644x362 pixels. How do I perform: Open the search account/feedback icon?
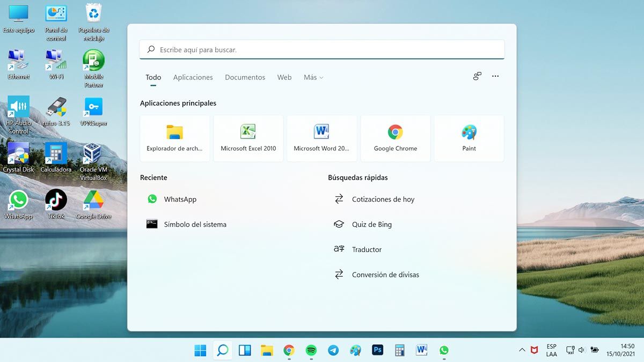pyautogui.click(x=477, y=76)
